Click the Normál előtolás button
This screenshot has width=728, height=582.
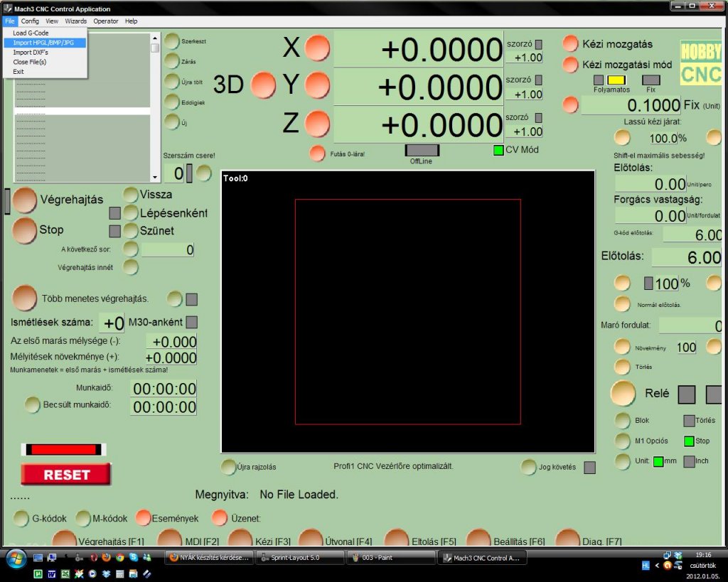[x=622, y=304]
